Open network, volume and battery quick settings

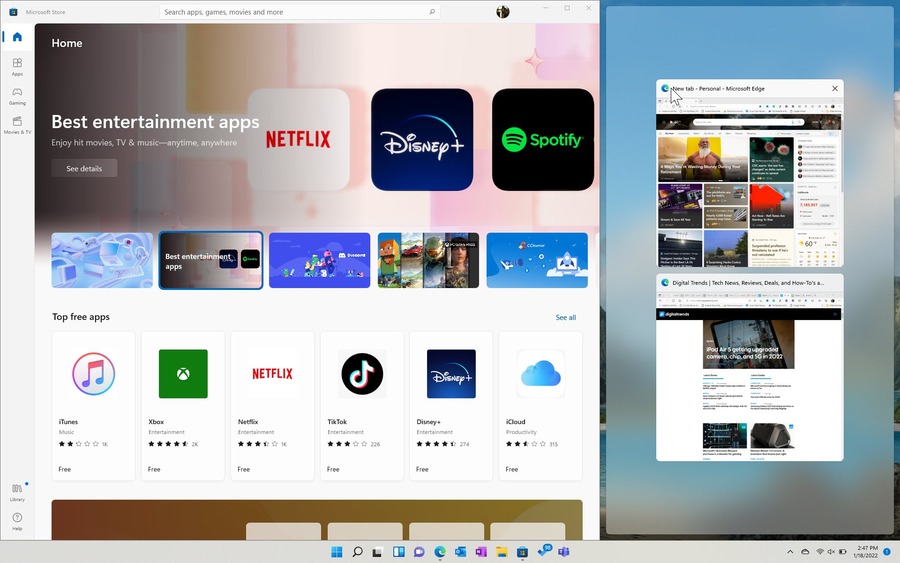tap(831, 552)
